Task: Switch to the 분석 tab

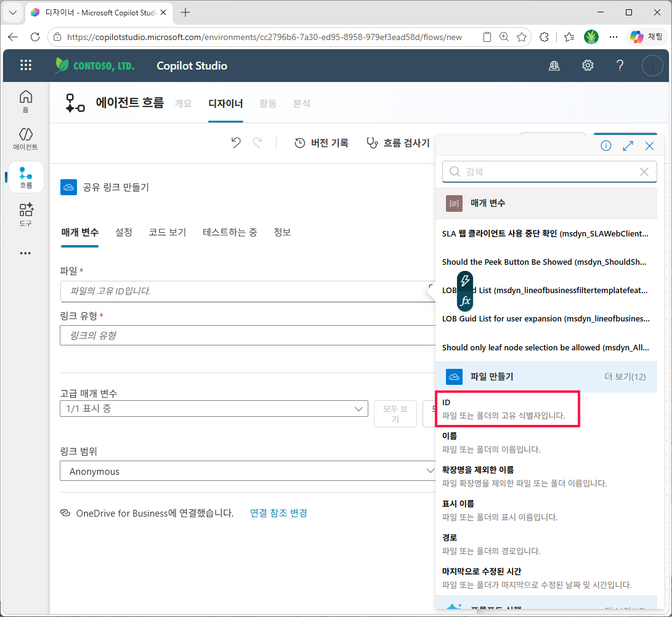Action: coord(301,103)
